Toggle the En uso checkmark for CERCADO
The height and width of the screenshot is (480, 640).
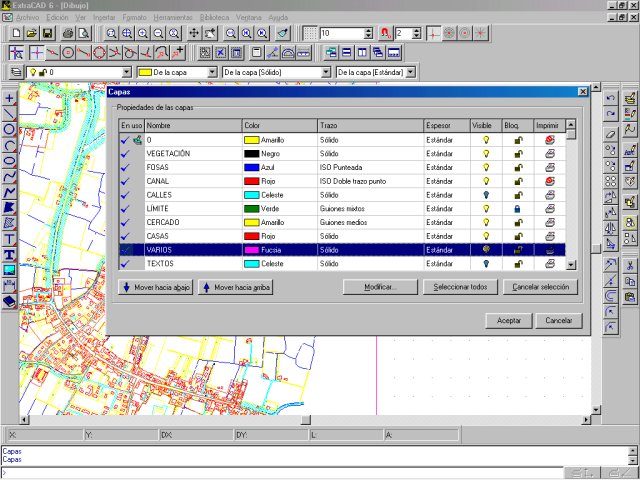click(125, 222)
